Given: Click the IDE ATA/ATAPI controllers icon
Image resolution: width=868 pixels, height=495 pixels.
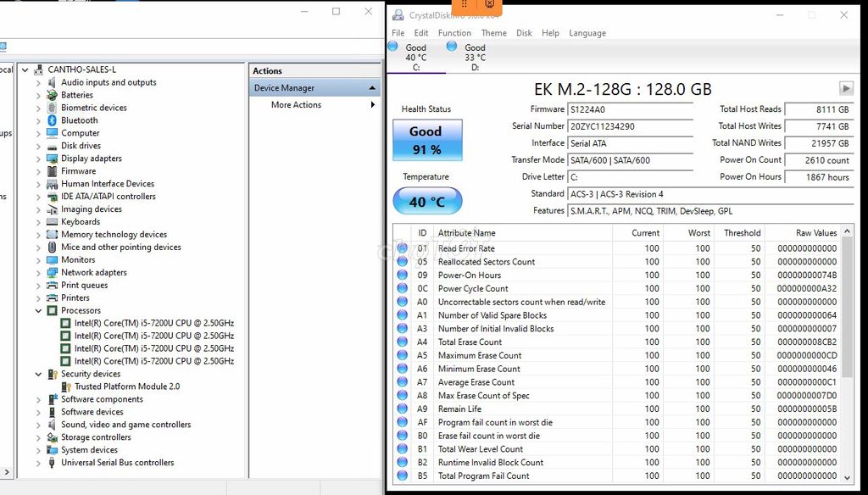Looking at the screenshot, I should point(52,197).
